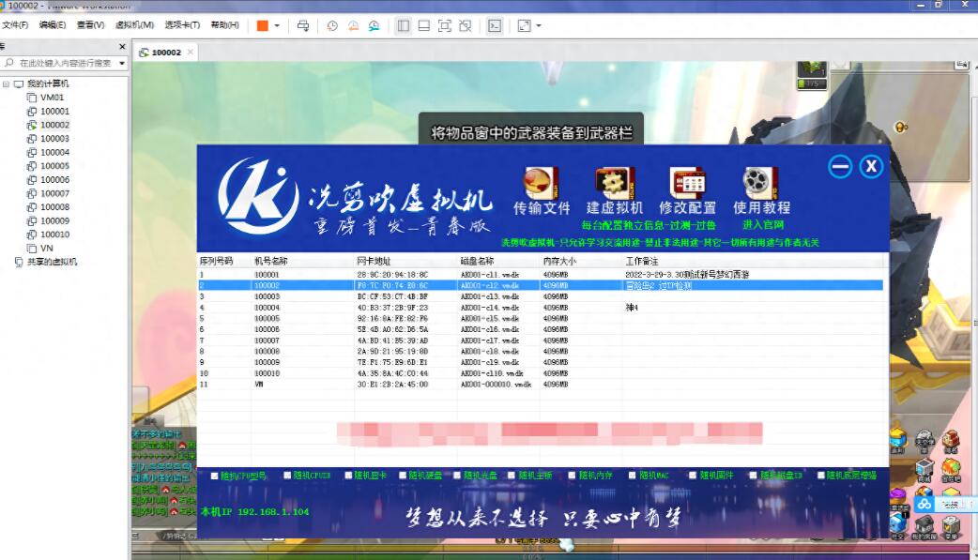Screen dimensions: 978x560
Task: Click the stretch guest display toolbar icon
Action: [524, 25]
